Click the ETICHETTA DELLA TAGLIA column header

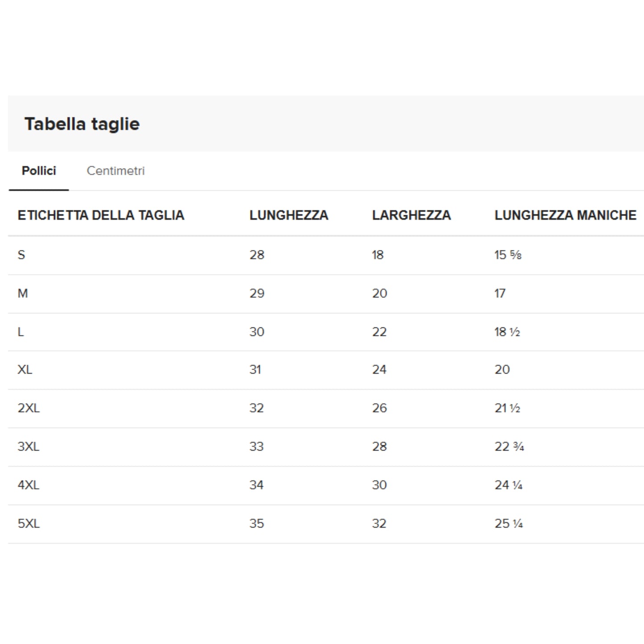point(101,215)
